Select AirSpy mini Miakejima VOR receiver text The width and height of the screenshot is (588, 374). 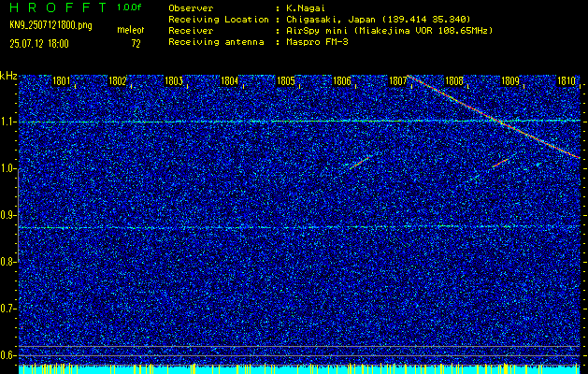[389, 30]
